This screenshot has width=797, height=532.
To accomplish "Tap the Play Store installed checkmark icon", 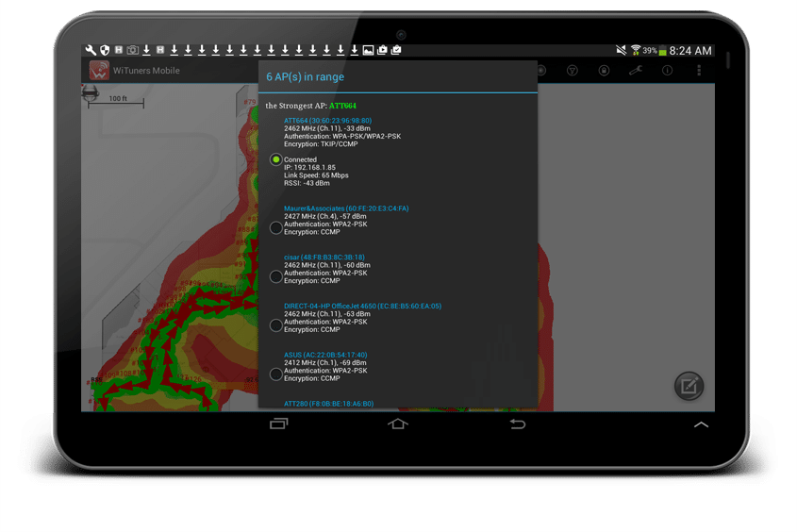I will click(396, 50).
